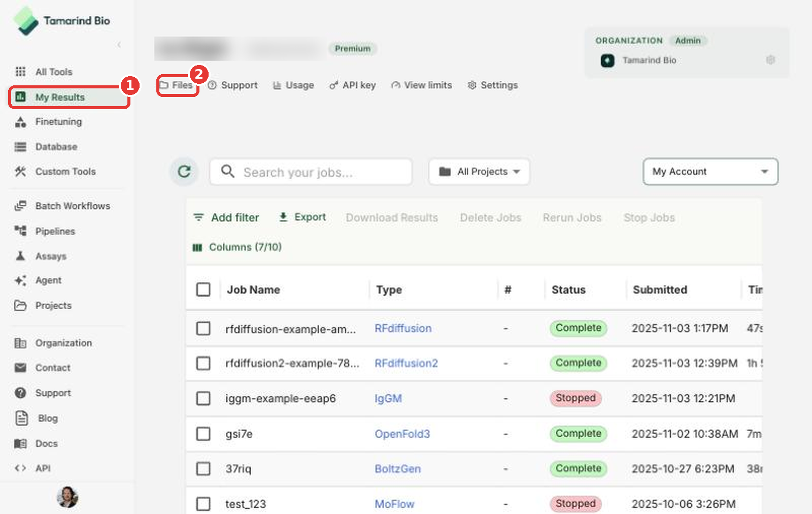Click the Database icon in sidebar
This screenshot has width=812, height=514.
(x=20, y=147)
